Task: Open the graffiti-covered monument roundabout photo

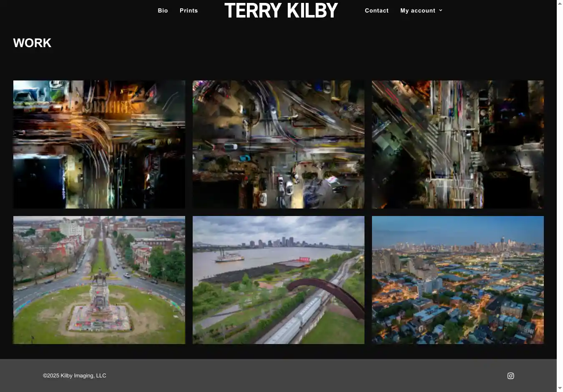Action: tap(99, 280)
